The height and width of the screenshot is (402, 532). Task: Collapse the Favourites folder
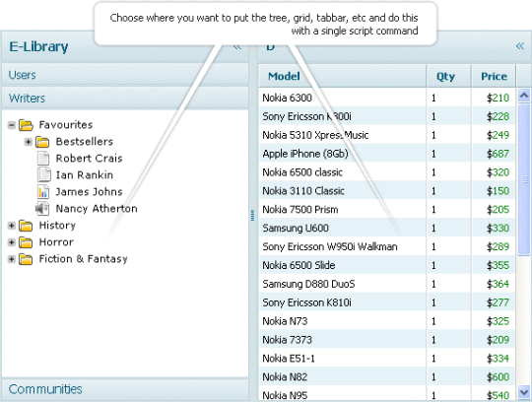[x=11, y=125]
